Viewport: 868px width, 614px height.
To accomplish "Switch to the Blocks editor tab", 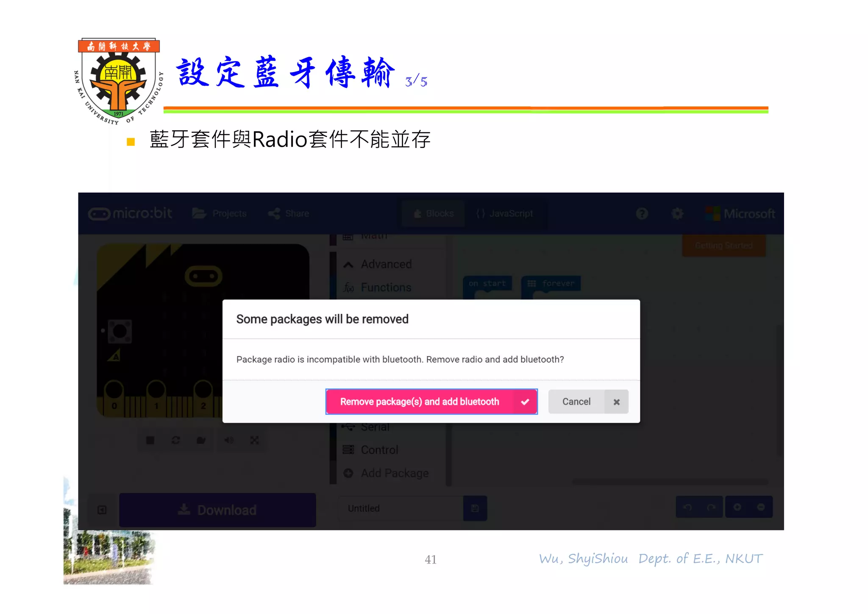I will (x=434, y=214).
